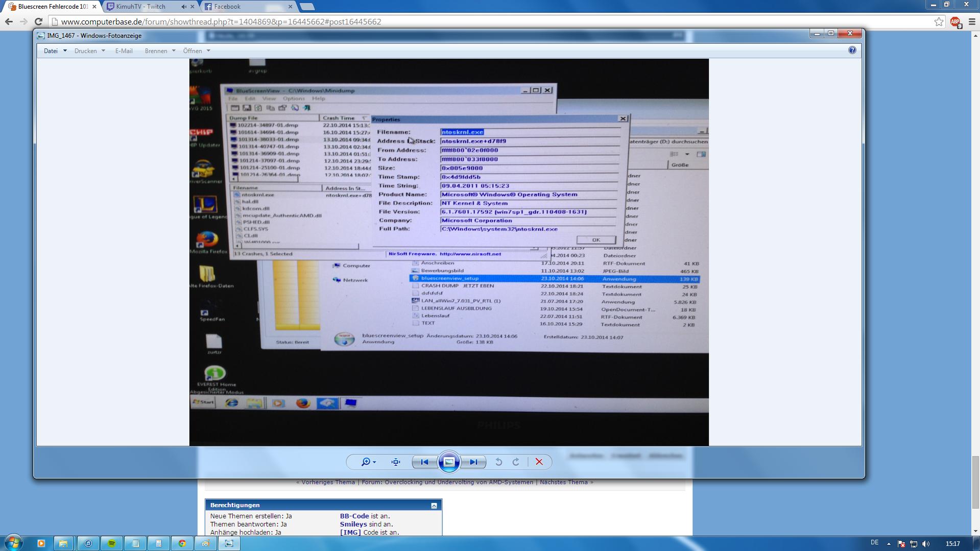Image resolution: width=980 pixels, height=551 pixels.
Task: Open the Notepad taskbar button
Action: point(135,543)
